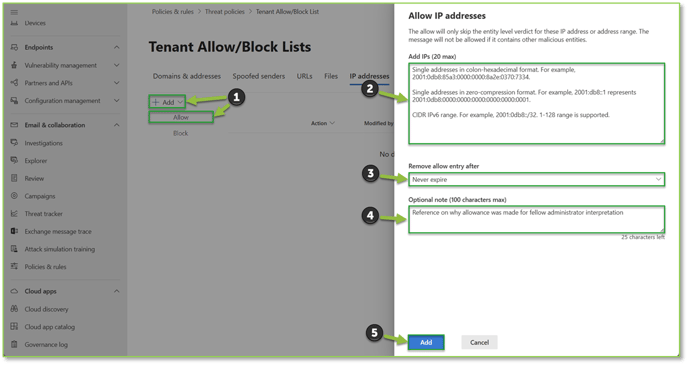The height and width of the screenshot is (365, 688).
Task: Click the Optional note text field
Action: 536,219
